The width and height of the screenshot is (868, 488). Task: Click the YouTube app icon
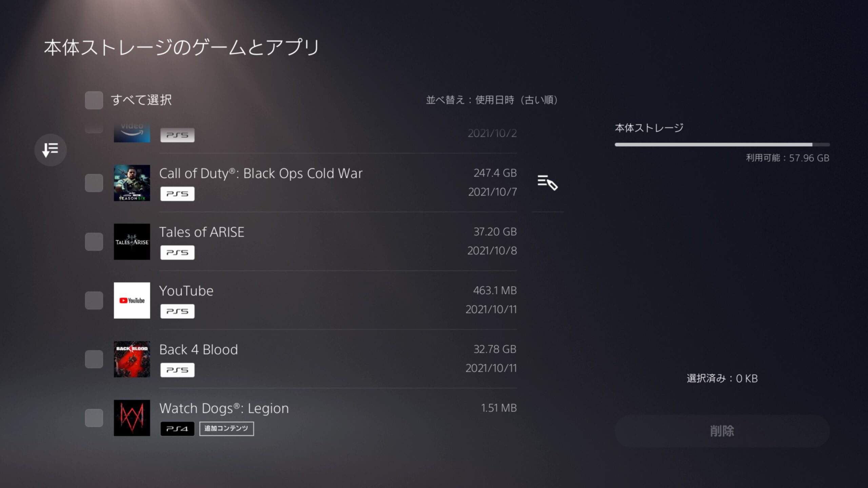tap(132, 300)
